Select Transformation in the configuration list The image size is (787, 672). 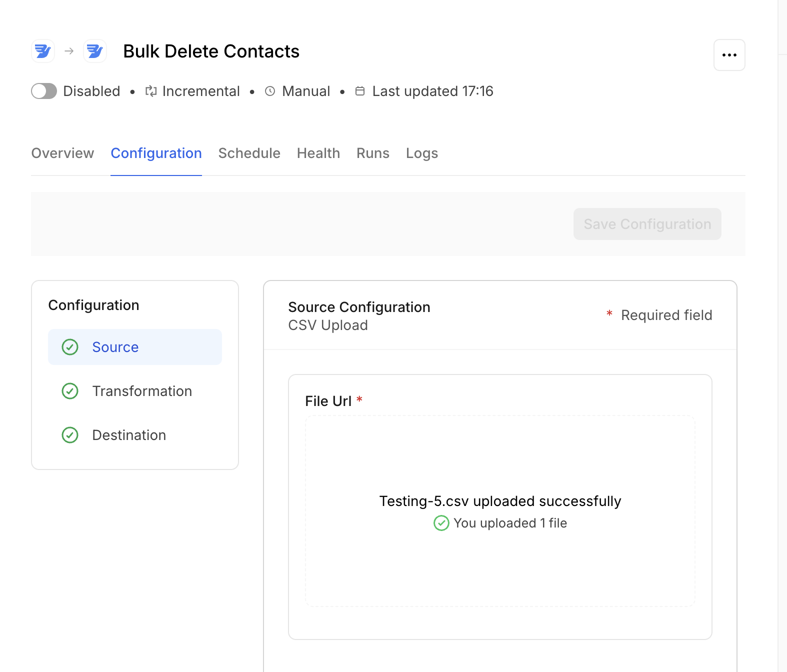(141, 391)
